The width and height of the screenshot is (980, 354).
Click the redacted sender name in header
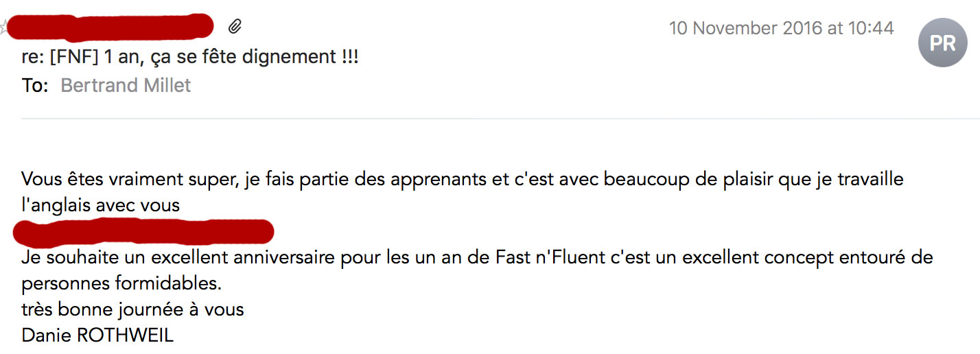pos(110,27)
